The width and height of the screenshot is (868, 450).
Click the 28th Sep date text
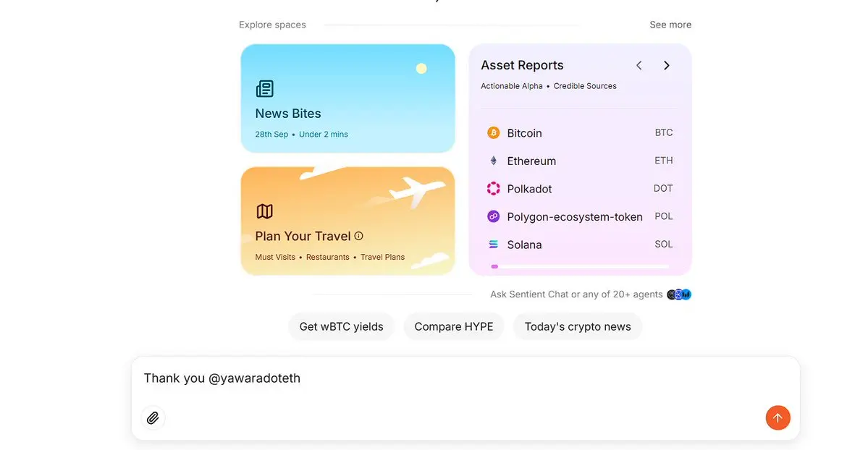271,134
